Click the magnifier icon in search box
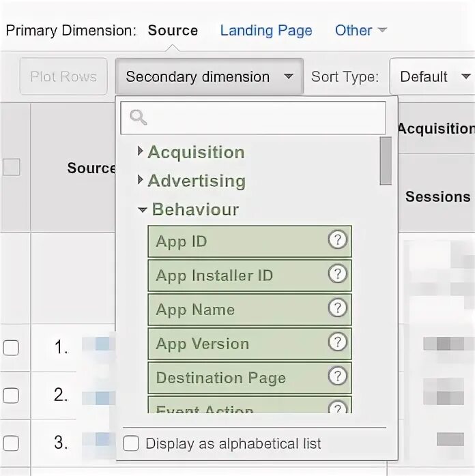The image size is (475, 476). point(139,117)
